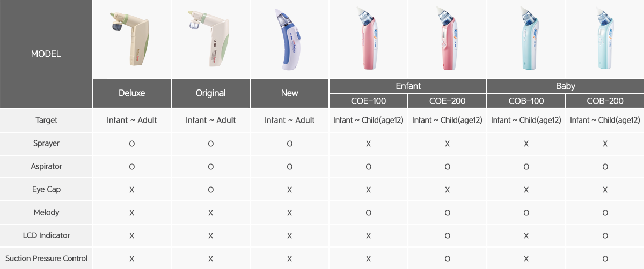644x269 pixels.
Task: Click the Deluxe model product image
Action: tap(131, 39)
